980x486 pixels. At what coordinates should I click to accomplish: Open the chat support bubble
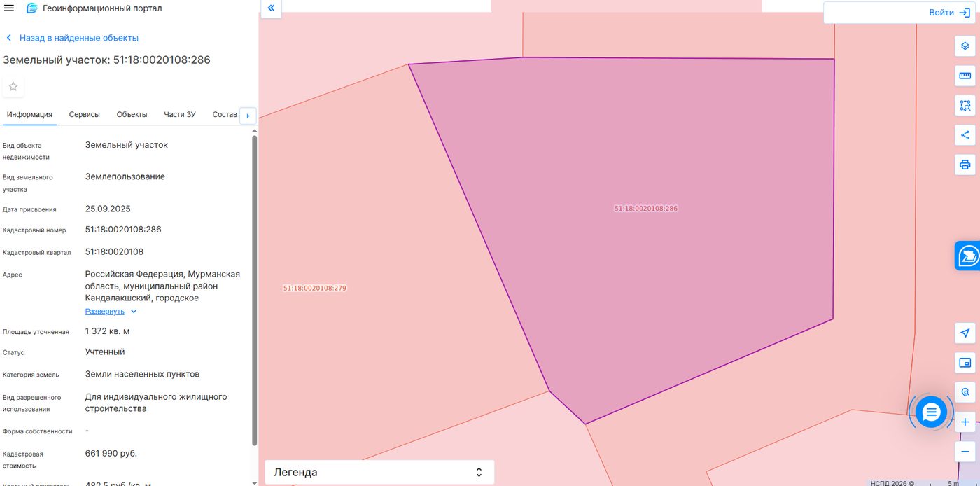(931, 412)
